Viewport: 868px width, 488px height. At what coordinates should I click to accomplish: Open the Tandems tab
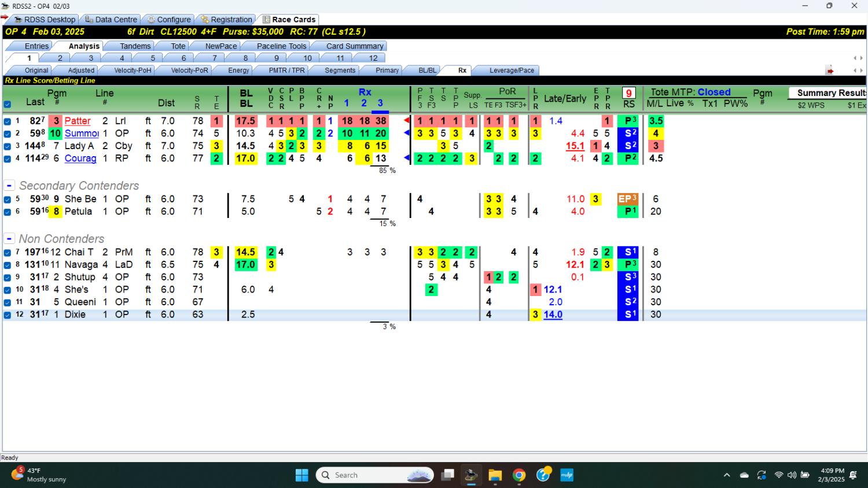(135, 46)
